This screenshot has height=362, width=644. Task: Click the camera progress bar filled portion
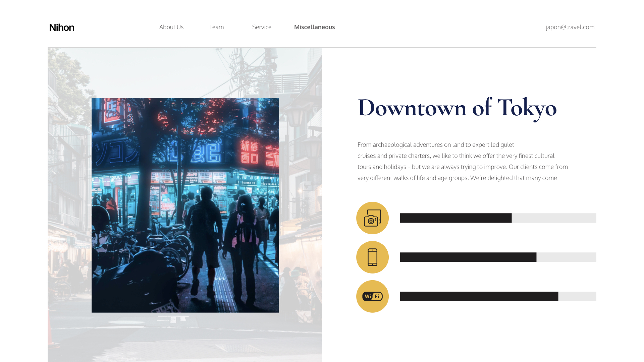[455, 218]
